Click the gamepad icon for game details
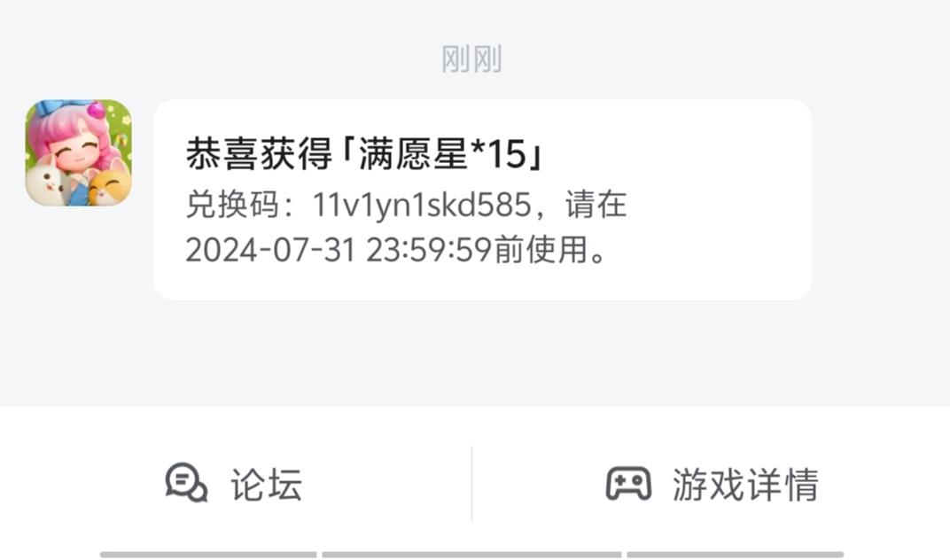 point(628,484)
